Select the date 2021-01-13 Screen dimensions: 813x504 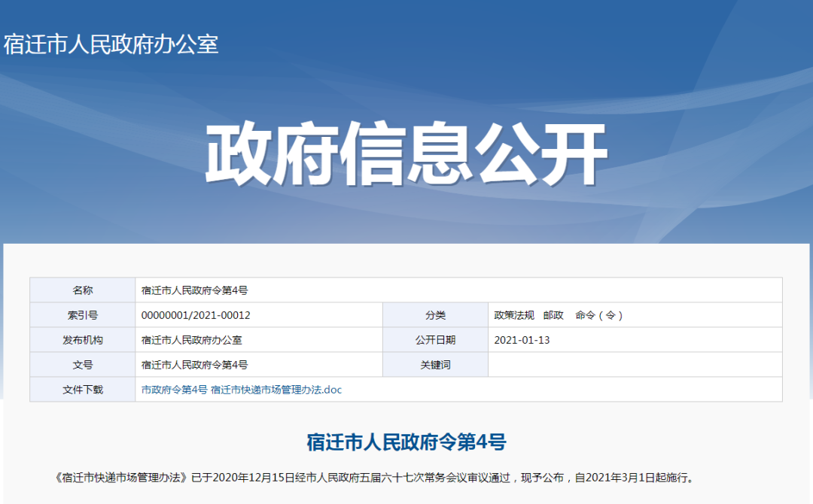tap(522, 340)
